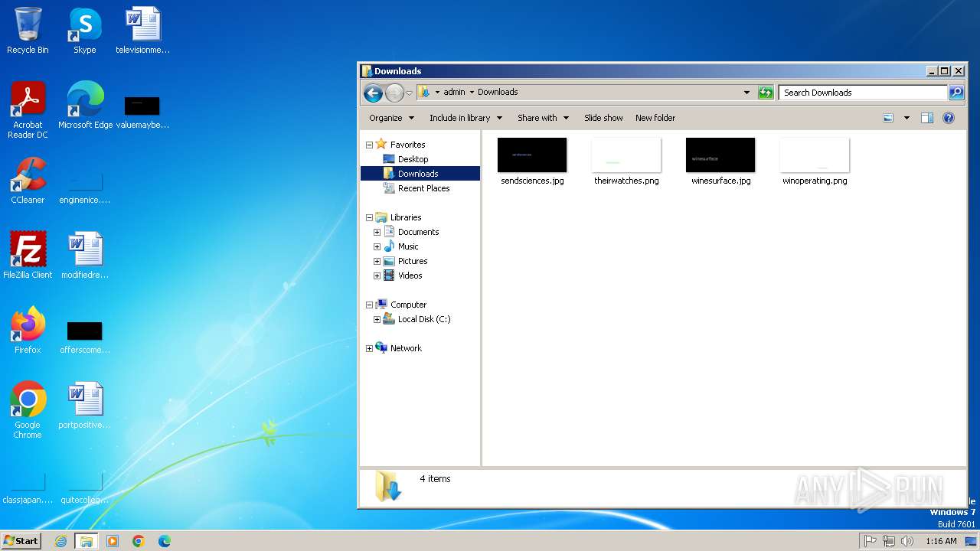This screenshot has height=551, width=980.
Task: Select Desktop under Favorites
Action: point(413,159)
